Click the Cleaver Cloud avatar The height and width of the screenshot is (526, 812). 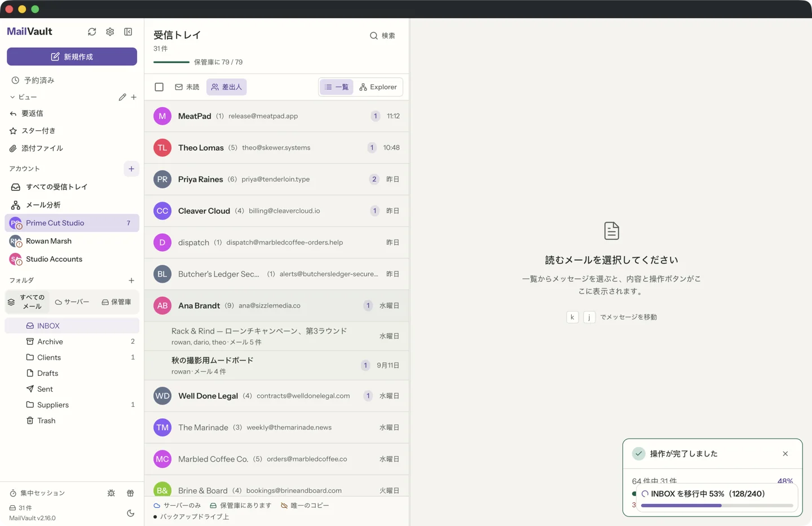[162, 211]
